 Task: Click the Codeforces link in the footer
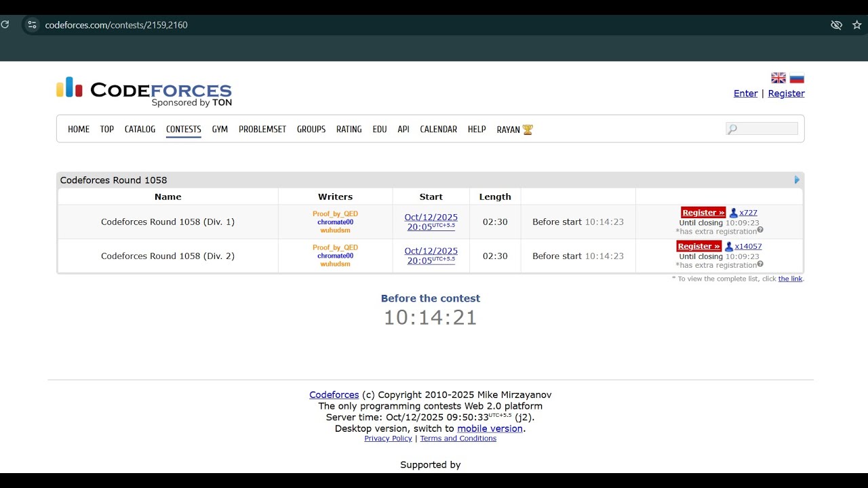tap(334, 394)
